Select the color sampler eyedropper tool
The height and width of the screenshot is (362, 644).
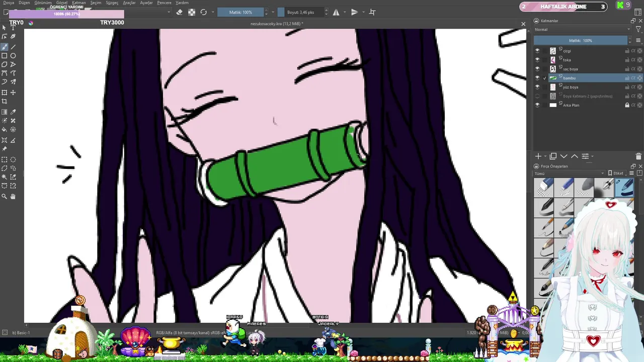click(x=13, y=112)
